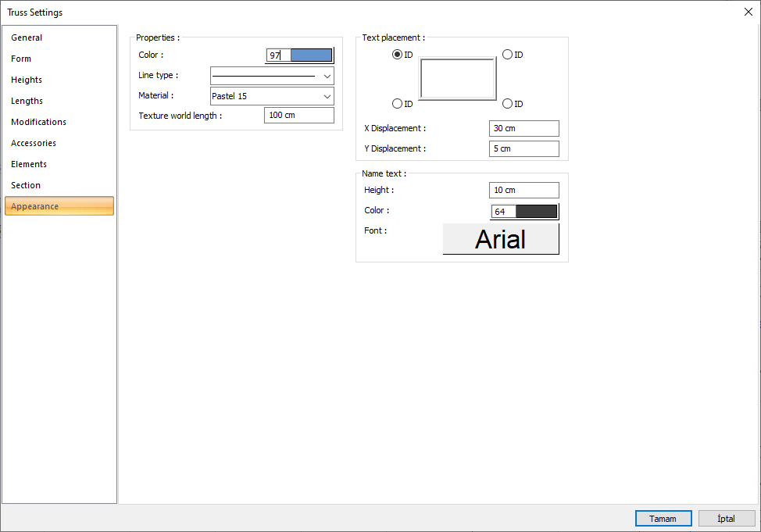
Task: Switch to the Form tab
Action: coord(21,59)
